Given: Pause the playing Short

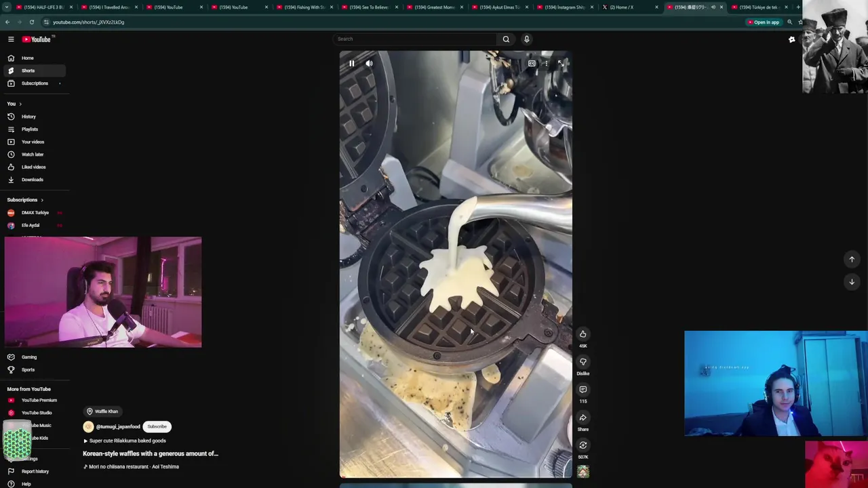Looking at the screenshot, I should pos(351,64).
